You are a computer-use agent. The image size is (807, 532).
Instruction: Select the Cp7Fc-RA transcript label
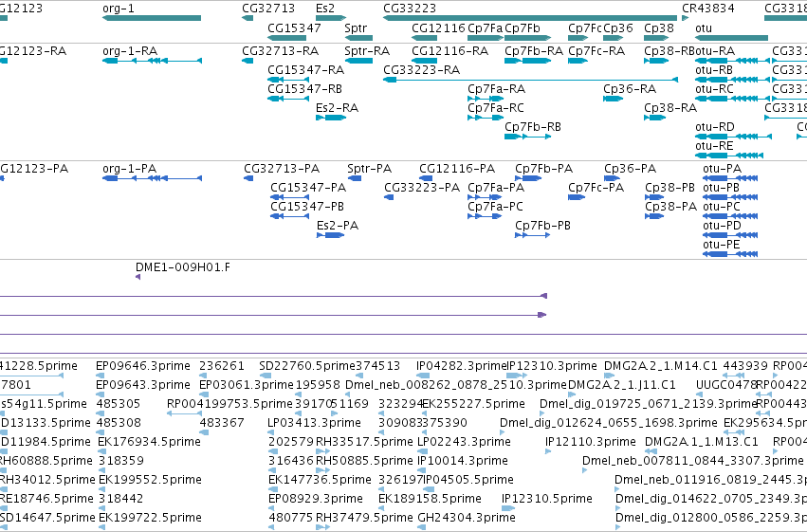pyautogui.click(x=596, y=51)
